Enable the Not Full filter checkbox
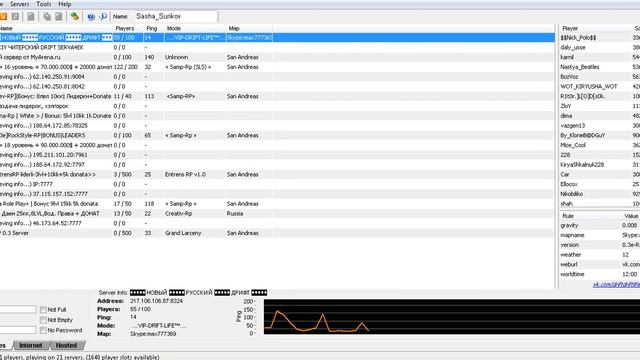The width and height of the screenshot is (640, 360). click(43, 310)
